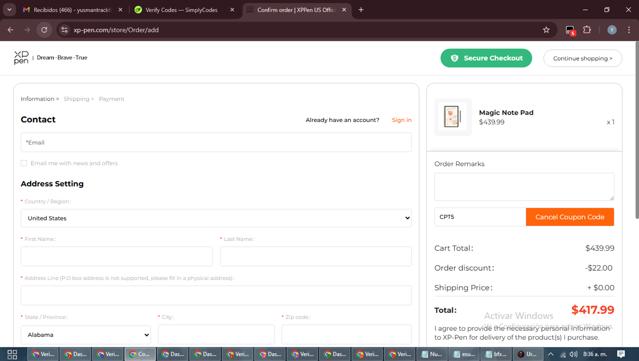Image resolution: width=639 pixels, height=361 pixels.
Task: Click the Order discount -$22.00 value
Action: (599, 268)
